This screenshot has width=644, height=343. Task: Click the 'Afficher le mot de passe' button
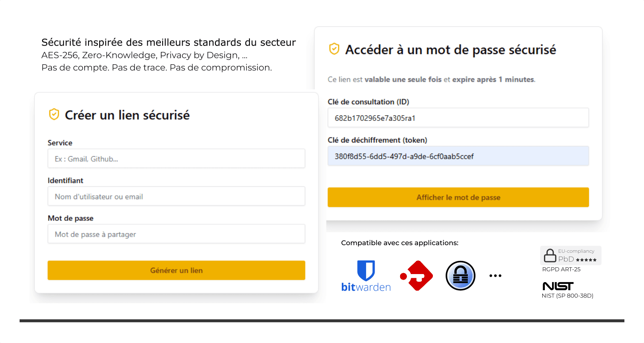point(458,197)
